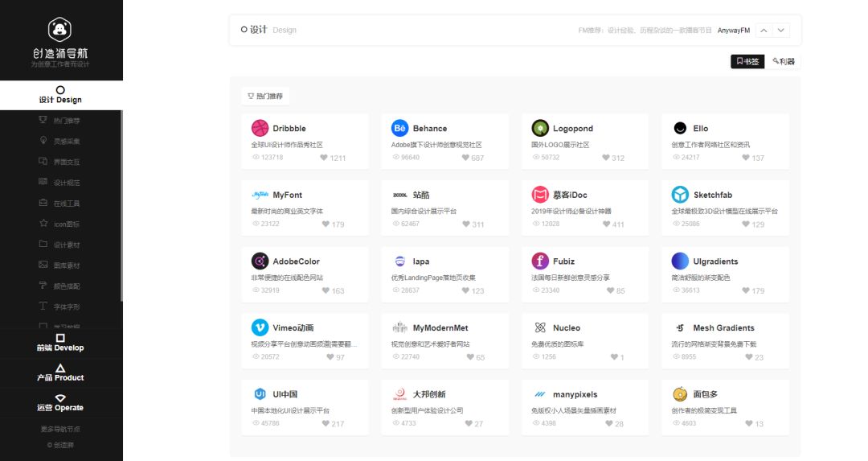
Task: Toggle the heart on UI中国 card
Action: tap(325, 423)
